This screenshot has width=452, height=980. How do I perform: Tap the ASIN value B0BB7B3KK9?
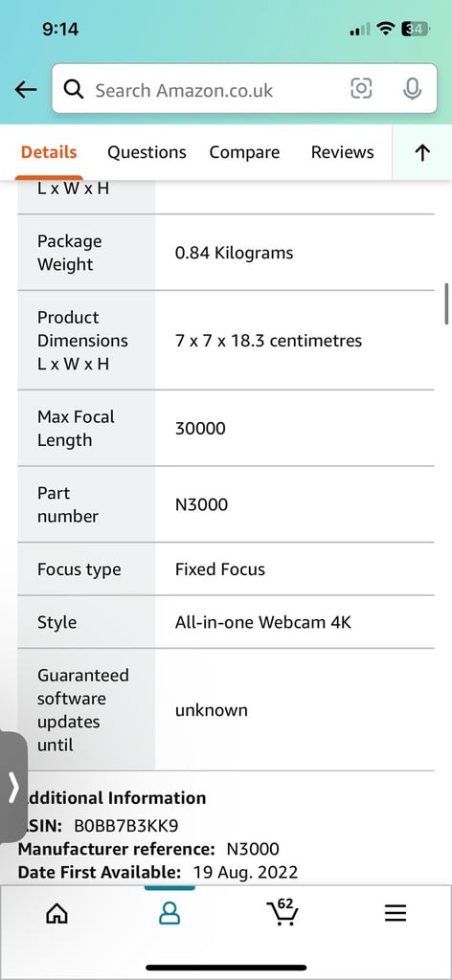[126, 826]
